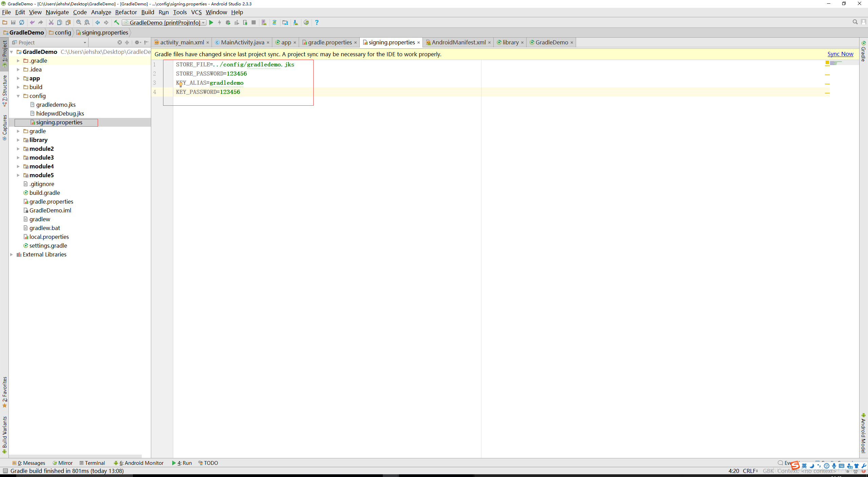Click the Copy toolbar icon

point(60,22)
